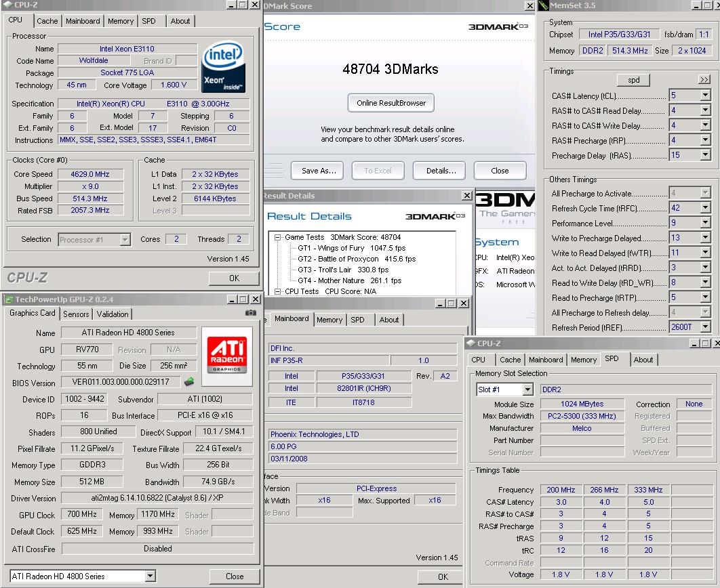This screenshot has width=720, height=588.
Task: Click the Phoenix Technologies, LTD BIOS field
Action: [x=363, y=434]
